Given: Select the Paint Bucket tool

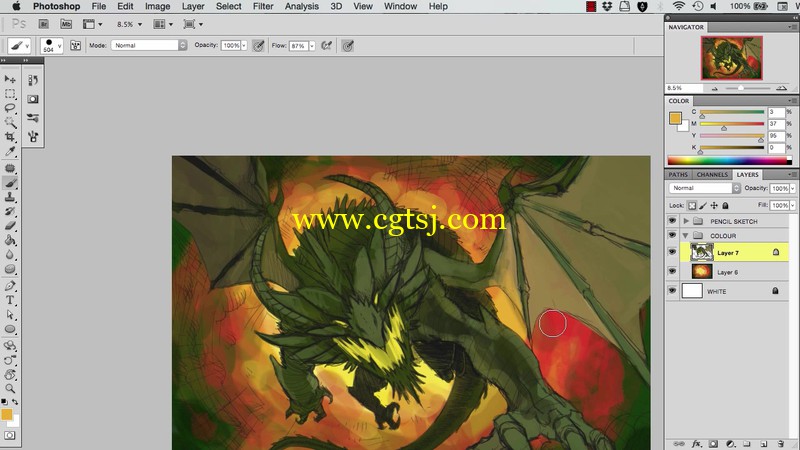Looking at the screenshot, I should pyautogui.click(x=10, y=240).
